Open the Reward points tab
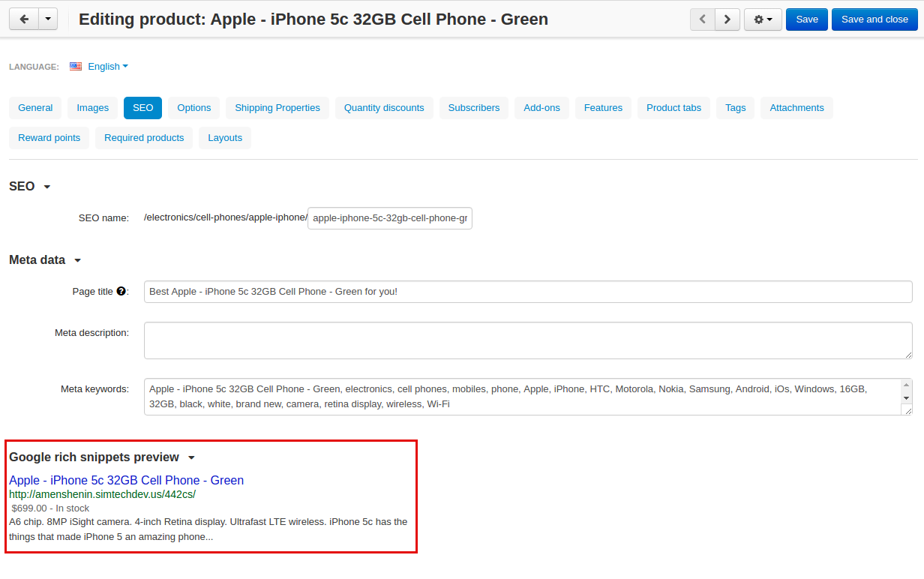 click(49, 138)
